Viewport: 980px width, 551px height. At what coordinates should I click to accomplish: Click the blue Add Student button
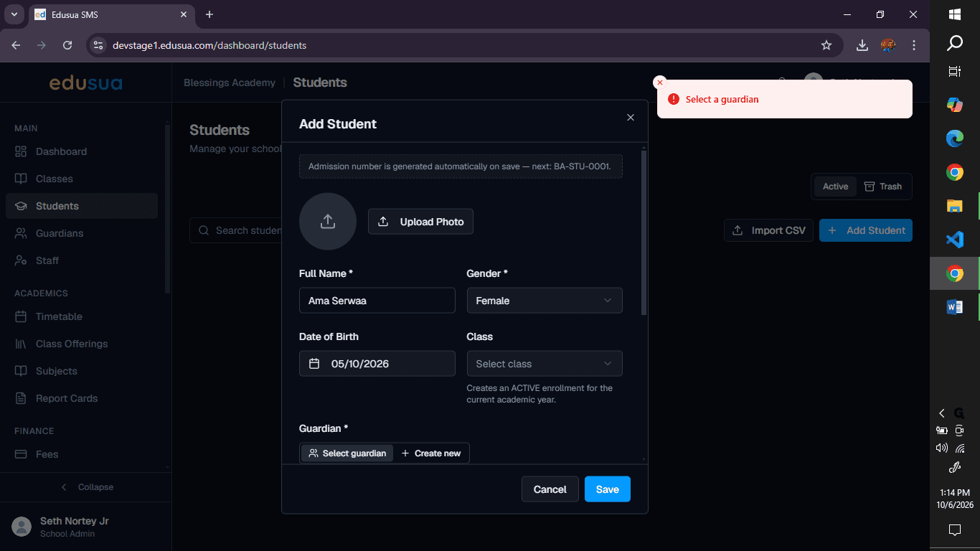click(866, 230)
